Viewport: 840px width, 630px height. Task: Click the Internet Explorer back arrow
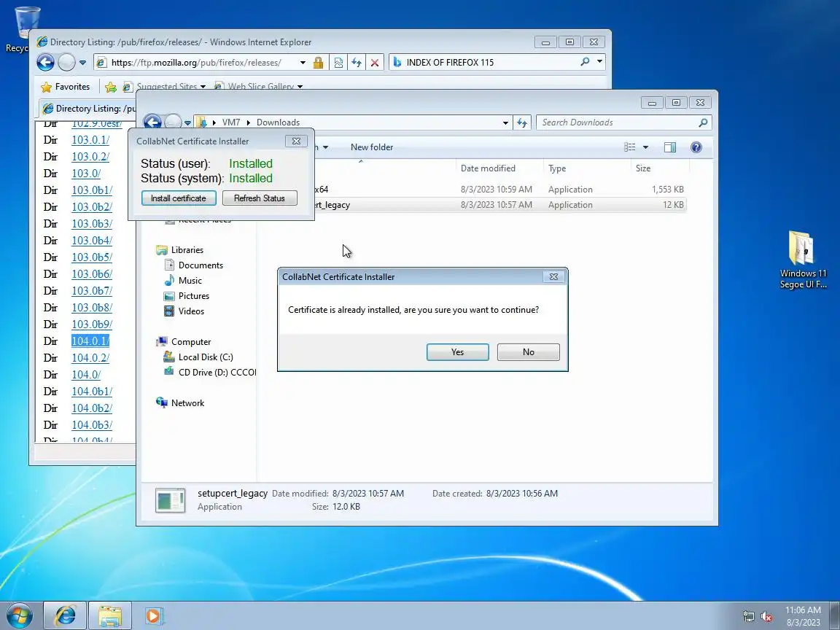pos(45,63)
